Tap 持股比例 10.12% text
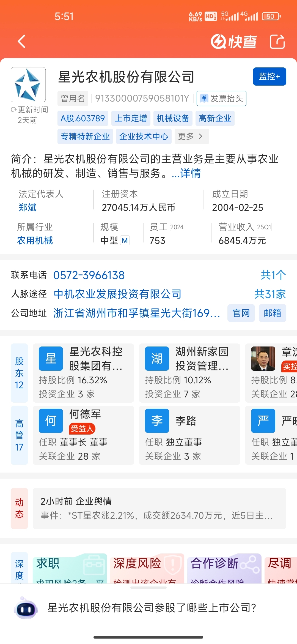Image resolution: width=297 pixels, height=644 pixels. (x=178, y=380)
